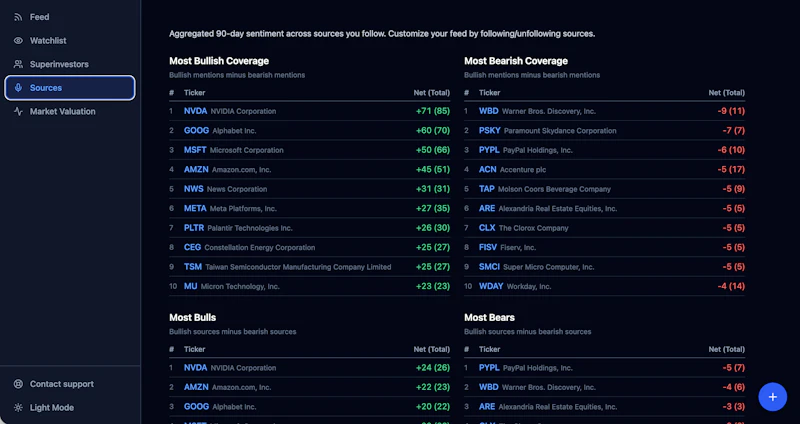Click the Watchlist eye icon

coord(18,40)
